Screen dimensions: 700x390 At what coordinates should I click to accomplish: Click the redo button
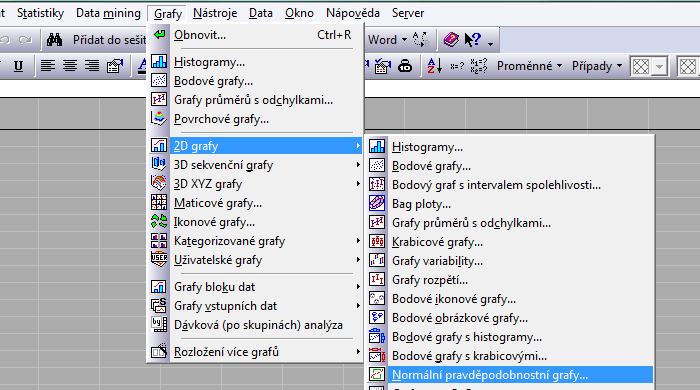pyautogui.click(x=25, y=40)
